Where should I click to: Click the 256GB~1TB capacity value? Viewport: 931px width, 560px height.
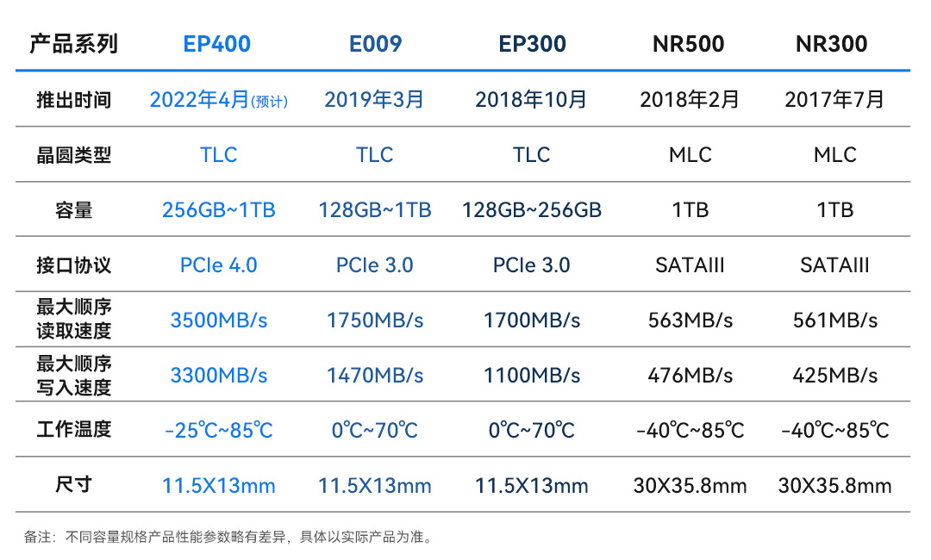pos(219,210)
